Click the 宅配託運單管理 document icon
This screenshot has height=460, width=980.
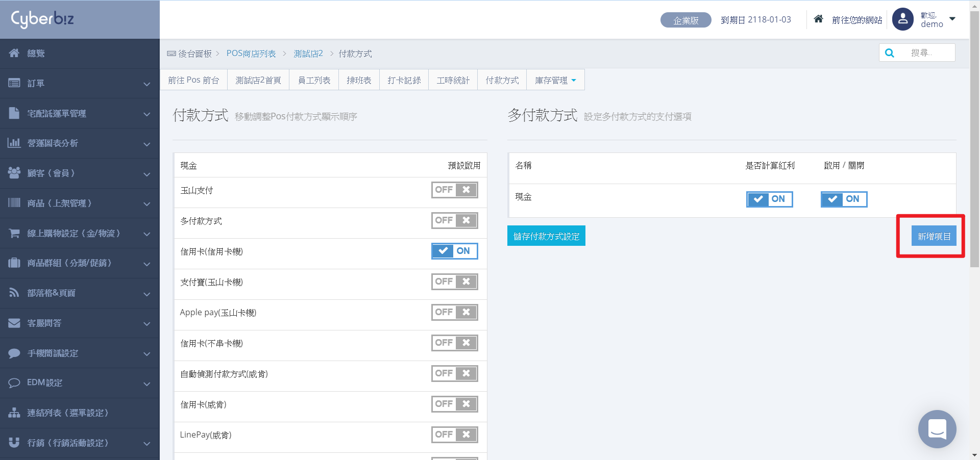click(x=14, y=113)
